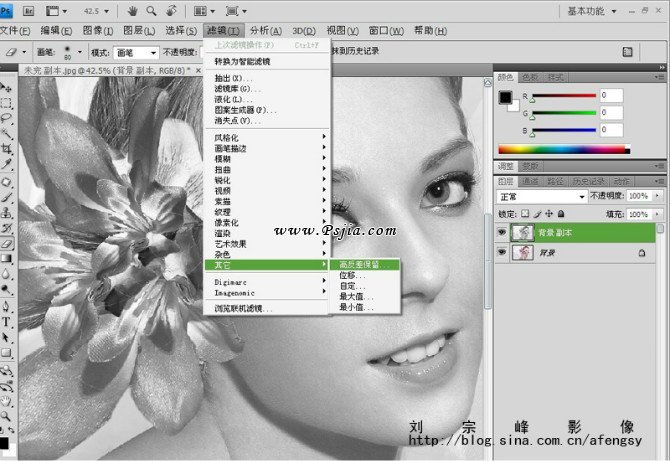Select the Zoom tool in toolbox
Image resolution: width=670 pixels, height=461 pixels.
pos(6,416)
